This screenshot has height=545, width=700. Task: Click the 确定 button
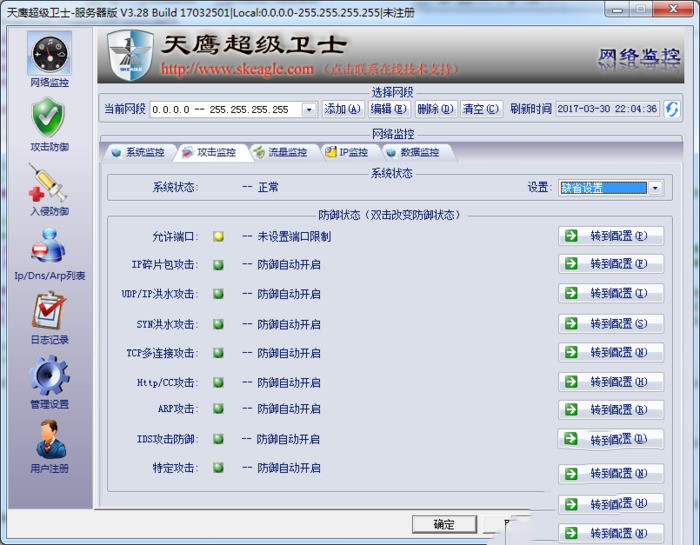point(444,524)
